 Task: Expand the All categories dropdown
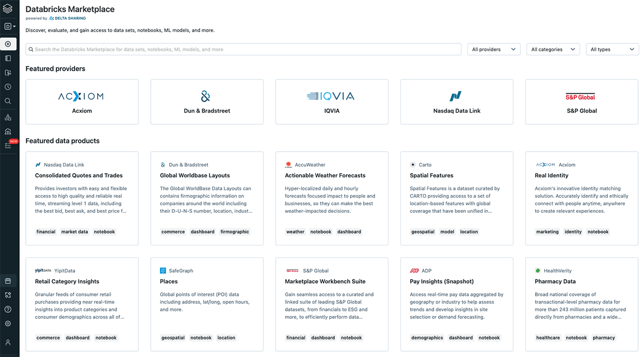tap(553, 49)
